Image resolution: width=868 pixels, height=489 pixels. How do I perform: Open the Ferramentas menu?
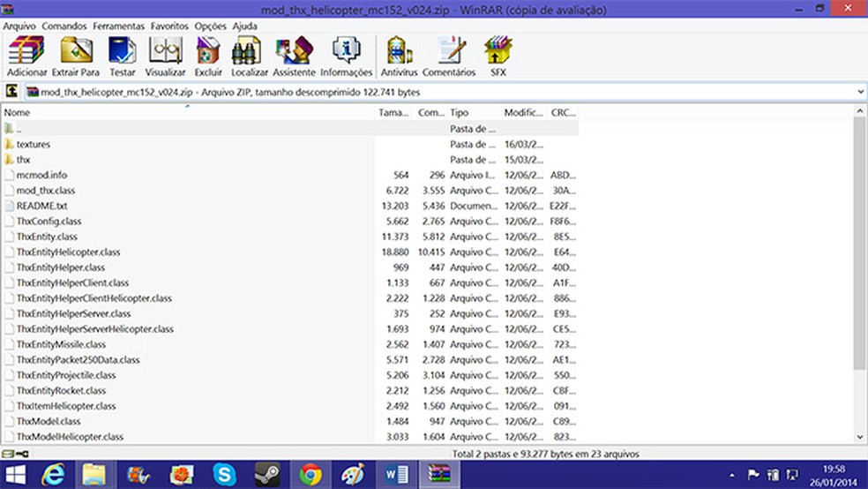click(x=118, y=26)
